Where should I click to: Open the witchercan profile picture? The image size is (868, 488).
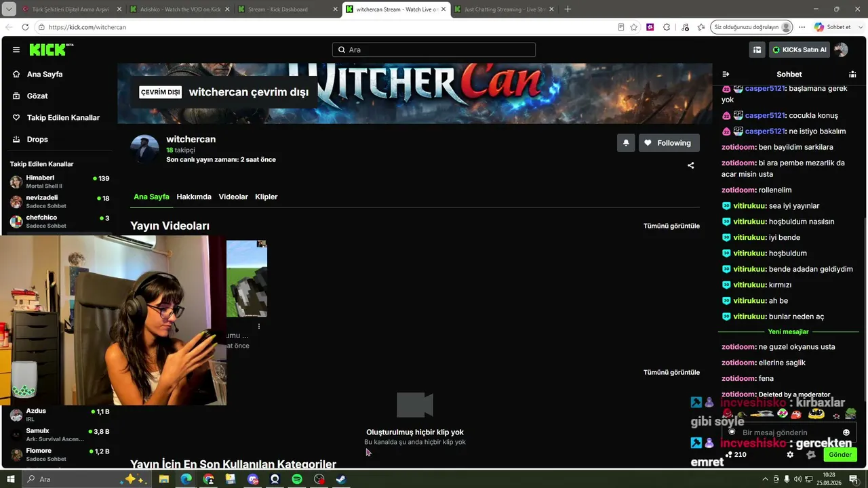[144, 149]
